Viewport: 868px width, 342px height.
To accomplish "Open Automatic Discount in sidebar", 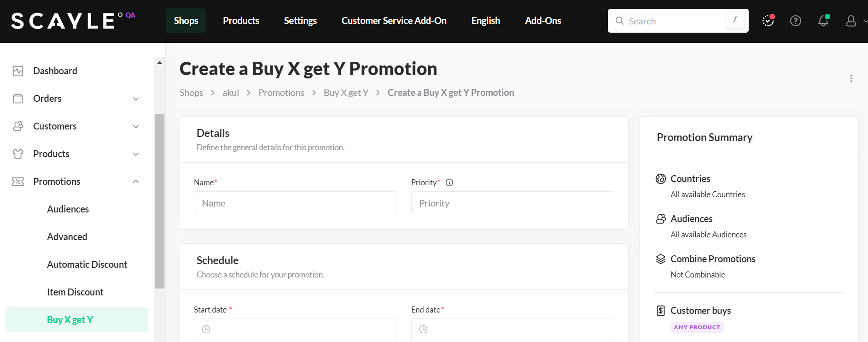I will click(x=87, y=265).
